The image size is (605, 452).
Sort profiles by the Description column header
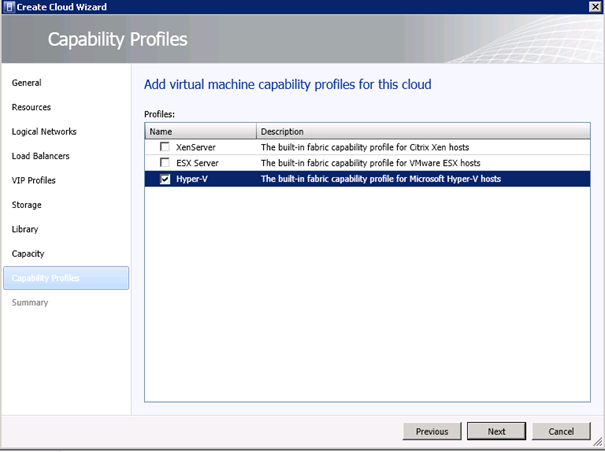tap(423, 131)
